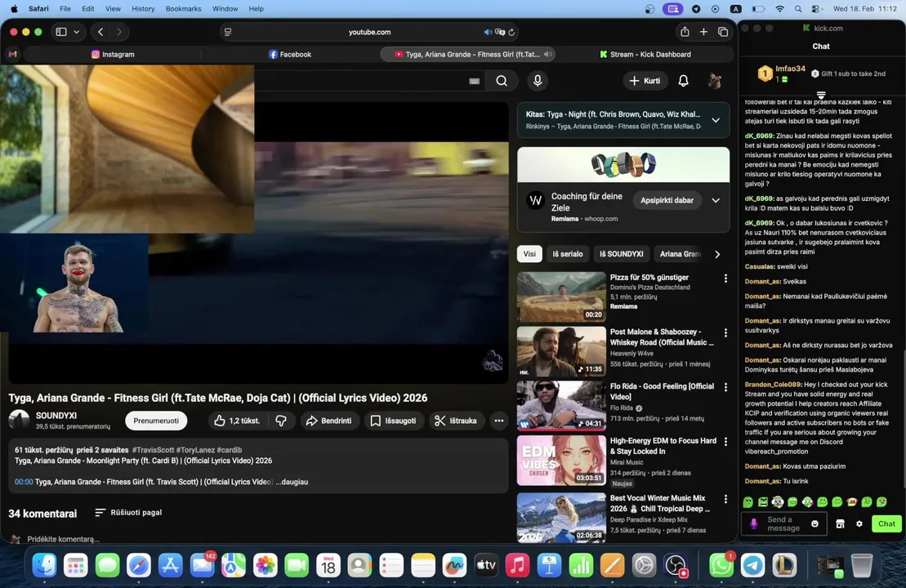906x588 pixels.
Task: Expand description with ...daugiau
Action: [292, 482]
